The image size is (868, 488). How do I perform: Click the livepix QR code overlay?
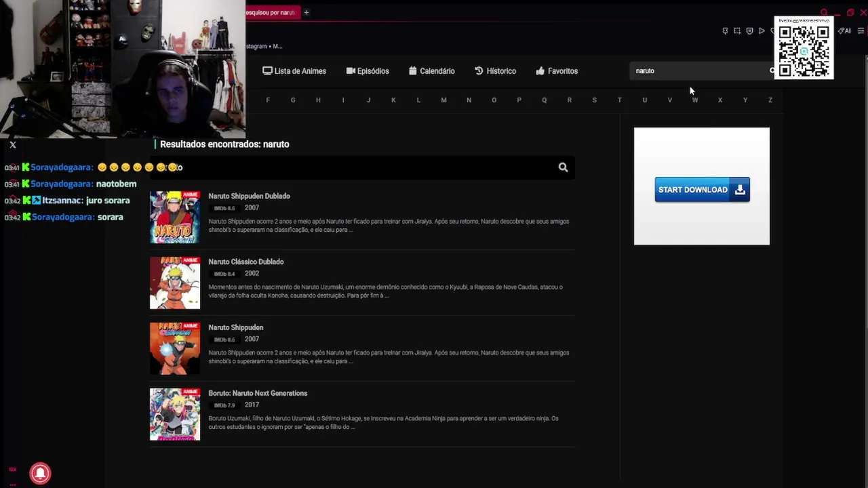pos(804,48)
